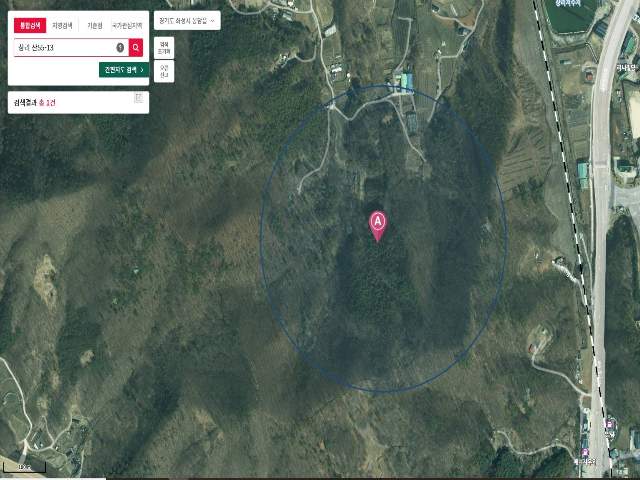Screen dimensions: 640x480
Task: Click the gray help icon in search box
Action: (x=120, y=48)
